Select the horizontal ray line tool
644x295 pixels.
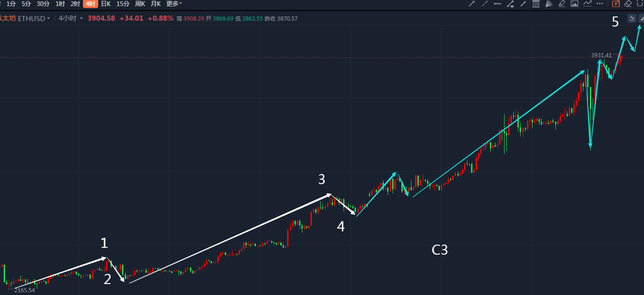[497, 4]
